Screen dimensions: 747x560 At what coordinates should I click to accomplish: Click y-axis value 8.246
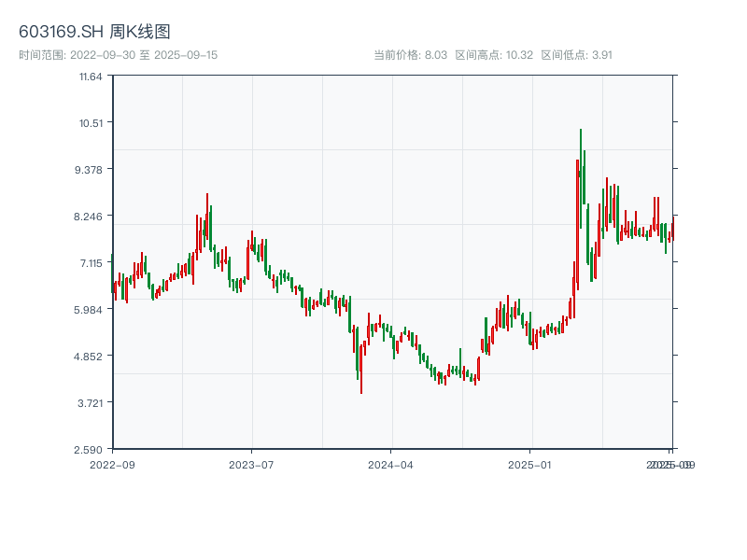(x=88, y=217)
